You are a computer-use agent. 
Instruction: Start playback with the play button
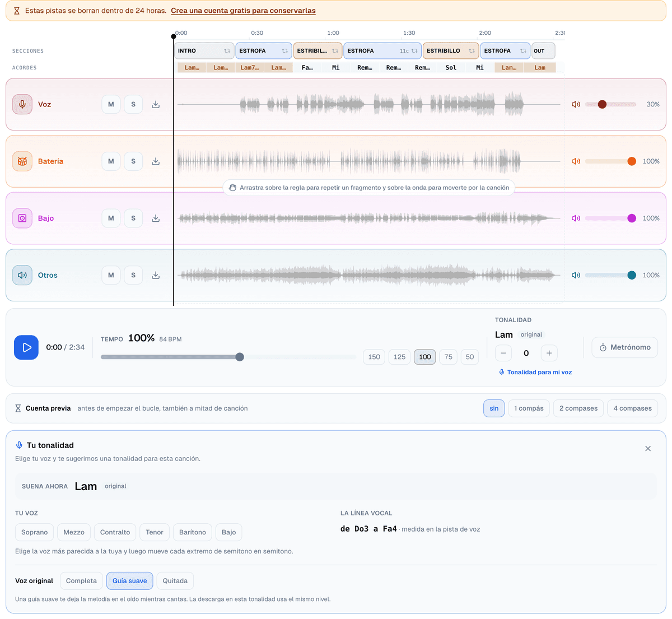(26, 347)
